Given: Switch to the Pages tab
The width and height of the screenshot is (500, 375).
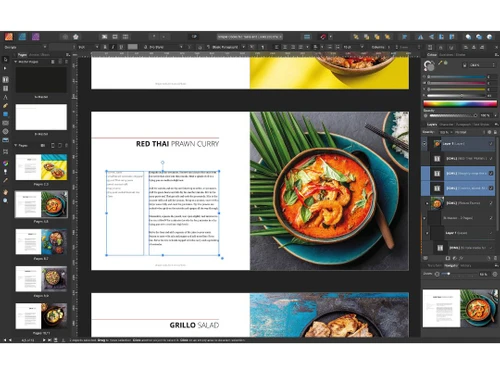Looking at the screenshot, I should [x=22, y=55].
